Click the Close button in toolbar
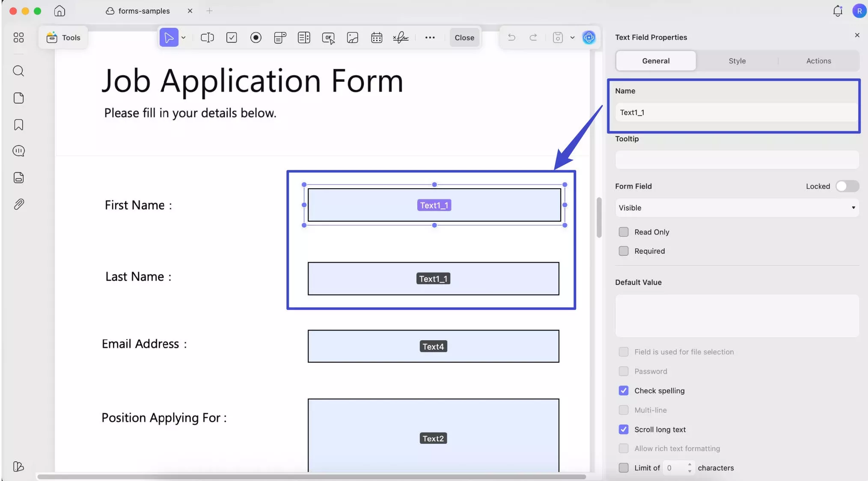The width and height of the screenshot is (868, 481). [464, 38]
